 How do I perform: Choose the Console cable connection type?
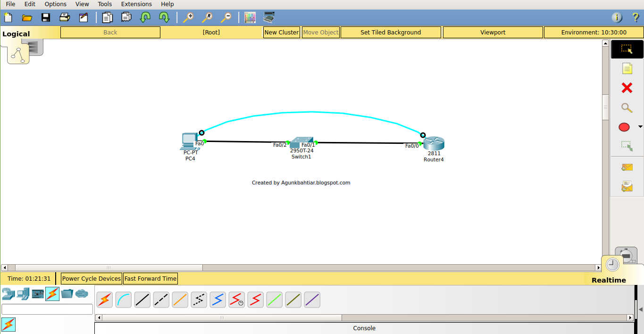coord(123,300)
